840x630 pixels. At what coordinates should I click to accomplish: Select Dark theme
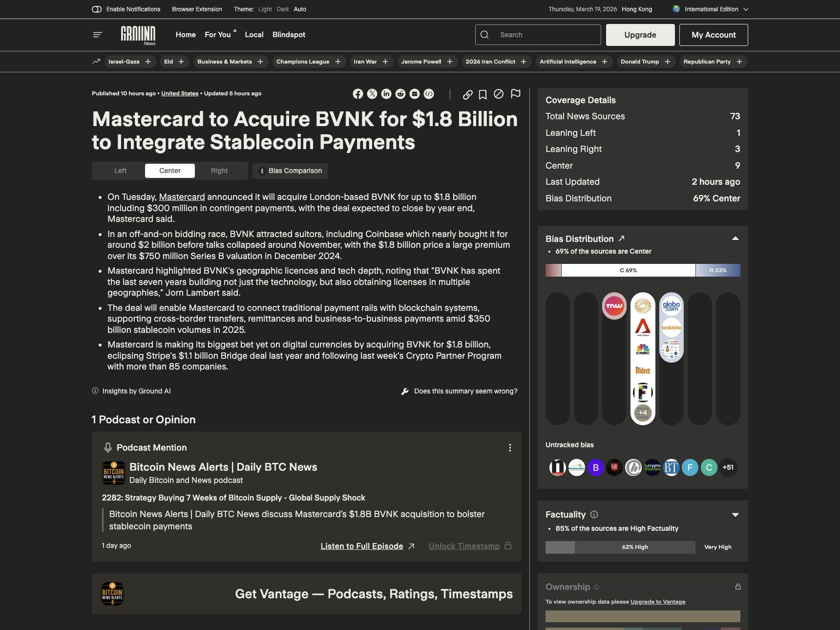coord(283,9)
